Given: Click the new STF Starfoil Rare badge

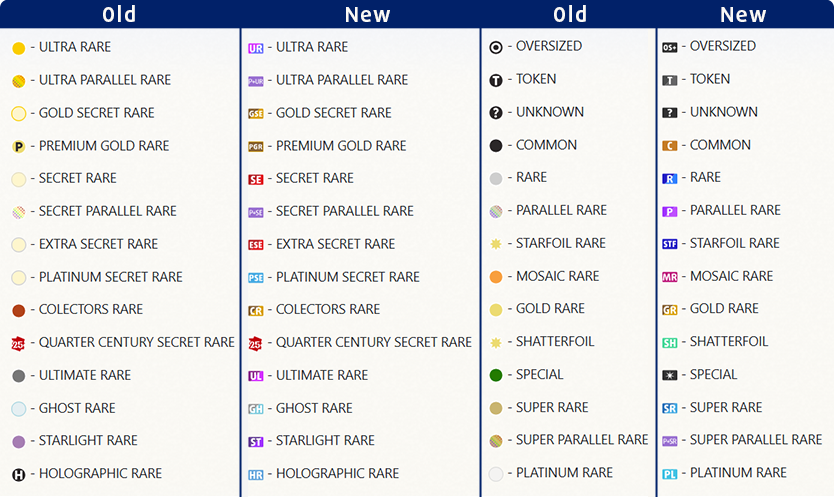Looking at the screenshot, I should [x=670, y=244].
